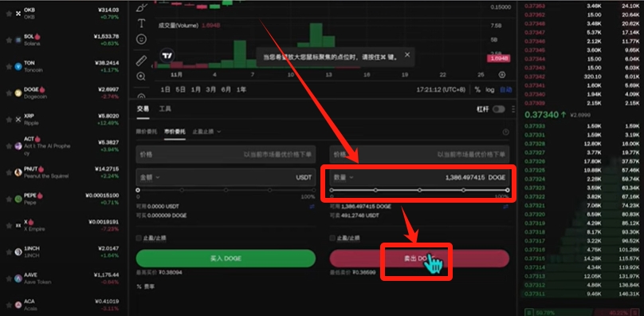
Task: Select the 限价委托 order tab
Action: click(x=147, y=132)
